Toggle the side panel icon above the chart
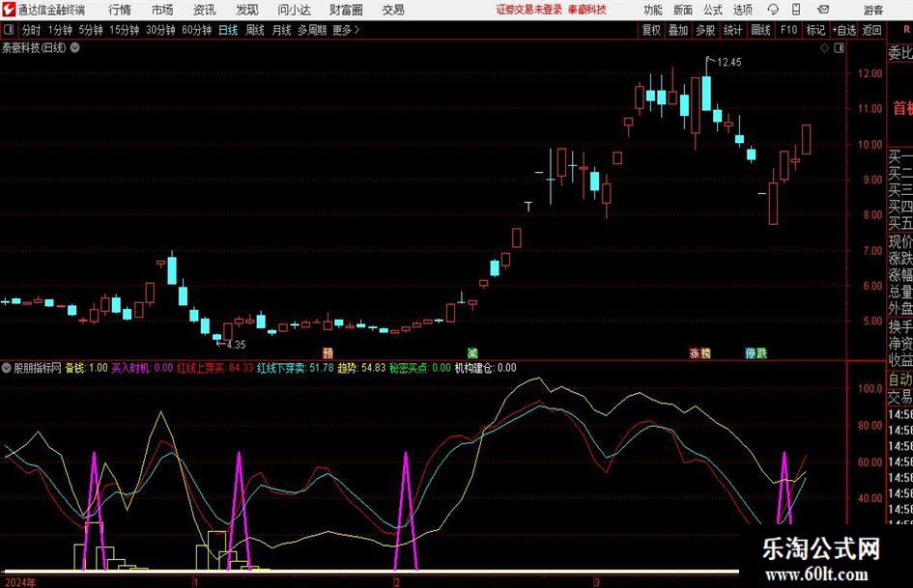 (x=839, y=48)
